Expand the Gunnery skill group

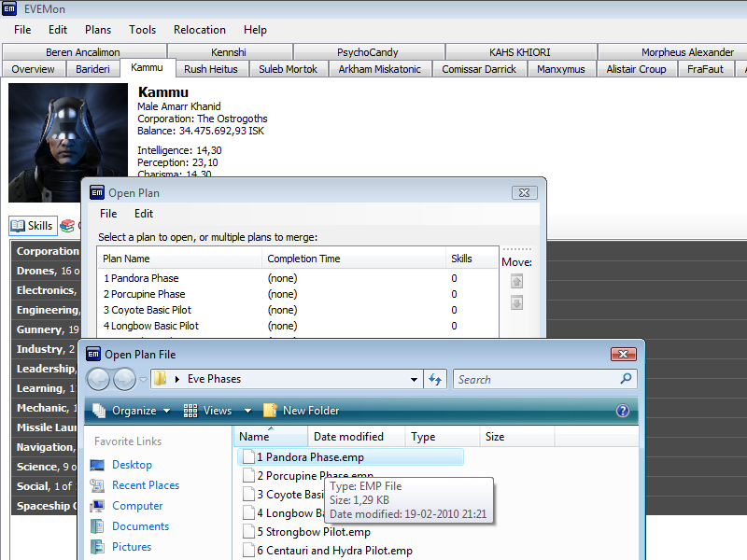pos(46,329)
